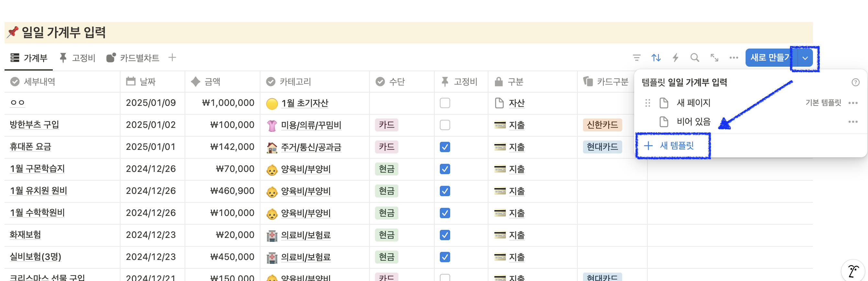Click the pink 카드 tag in 방한부츠 row
Screen dimensions: 868x281
(386, 125)
